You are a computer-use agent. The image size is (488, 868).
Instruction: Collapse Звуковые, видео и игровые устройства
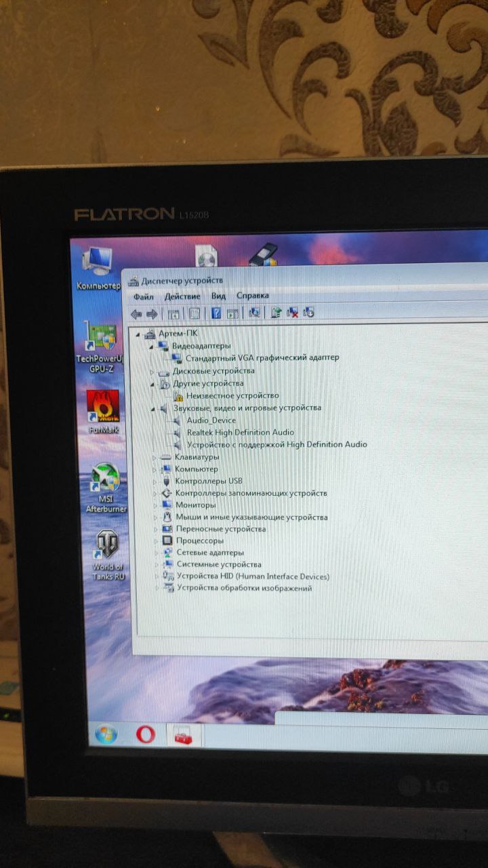pyautogui.click(x=152, y=408)
